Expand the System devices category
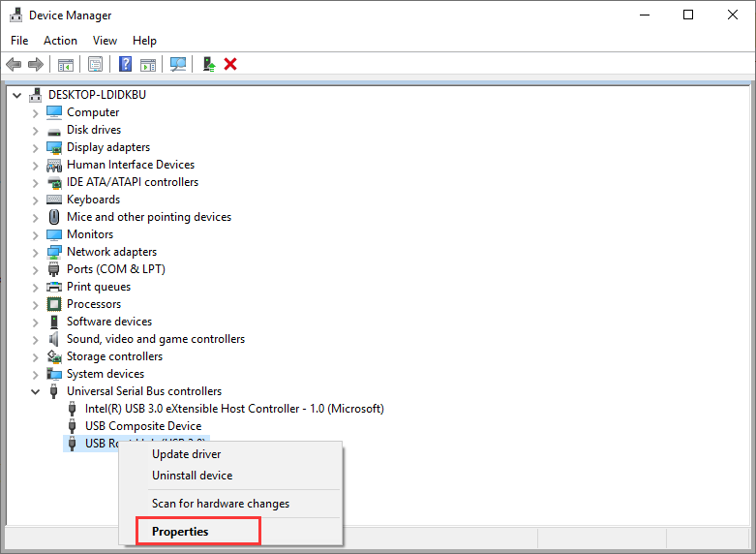 coord(35,375)
